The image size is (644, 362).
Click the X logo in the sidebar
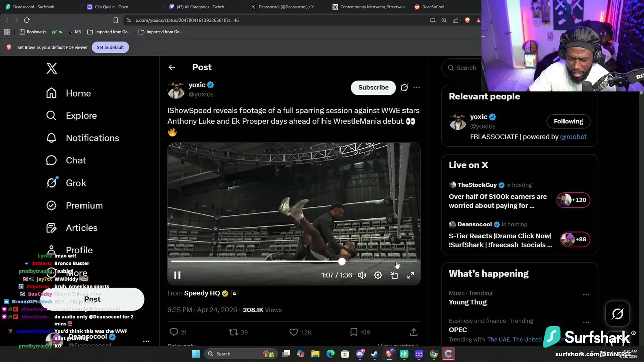point(52,68)
